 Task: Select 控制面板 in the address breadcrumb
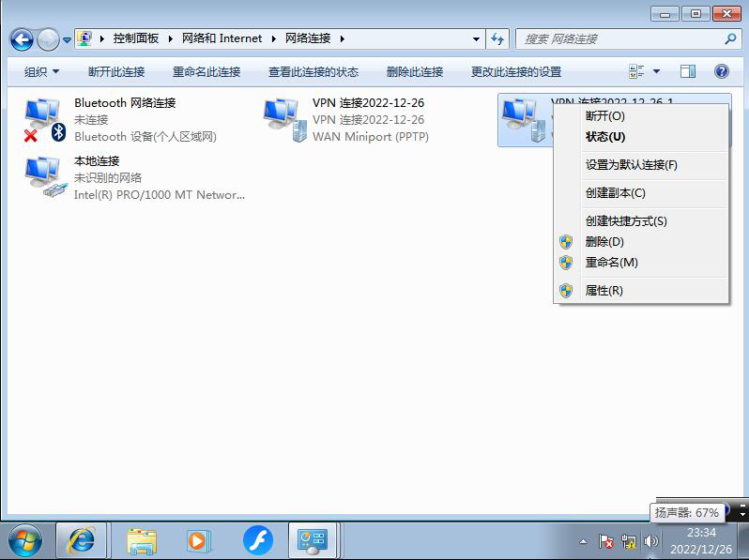(x=136, y=38)
